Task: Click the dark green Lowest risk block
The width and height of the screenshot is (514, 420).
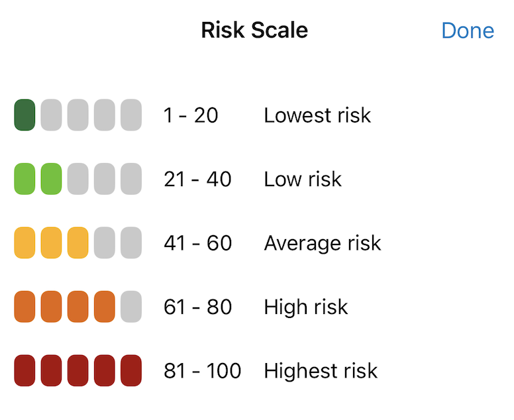Action: (x=25, y=115)
